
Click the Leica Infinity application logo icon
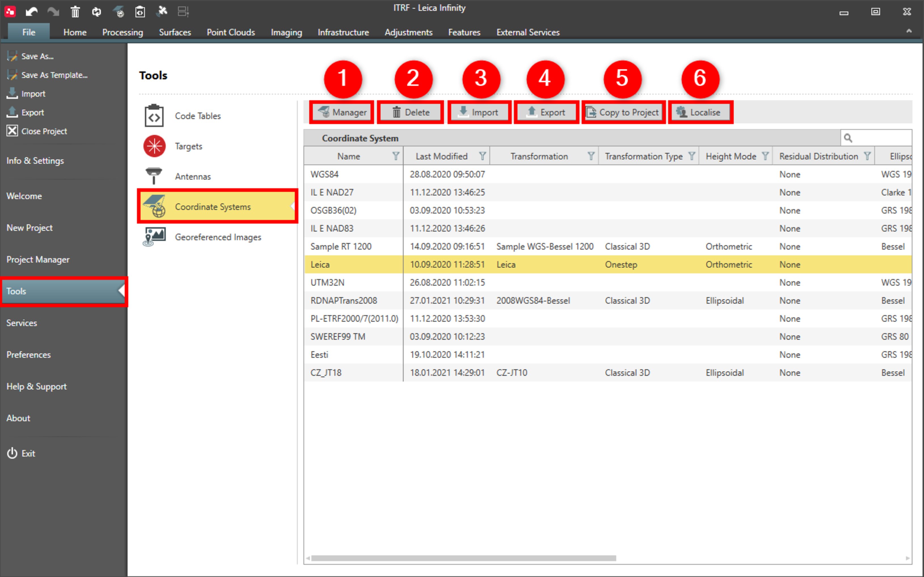click(10, 11)
